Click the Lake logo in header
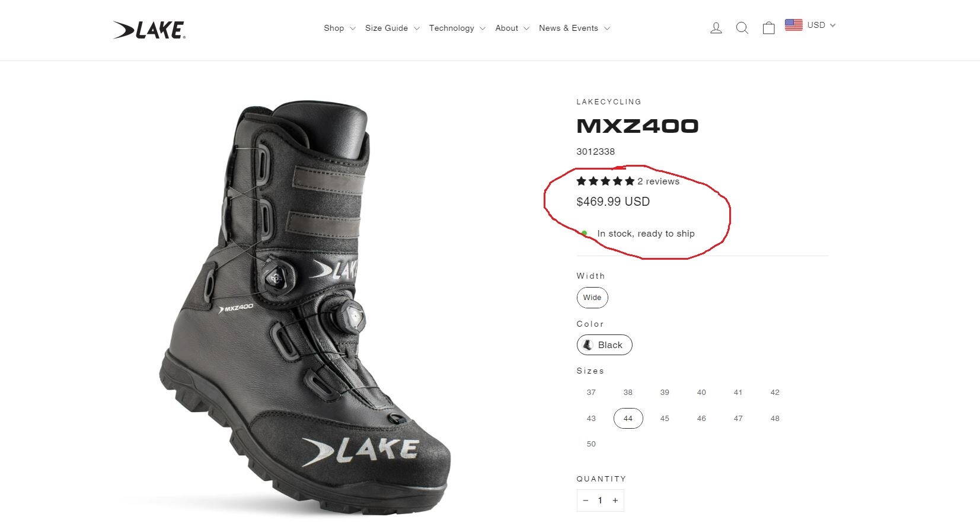 point(149,30)
